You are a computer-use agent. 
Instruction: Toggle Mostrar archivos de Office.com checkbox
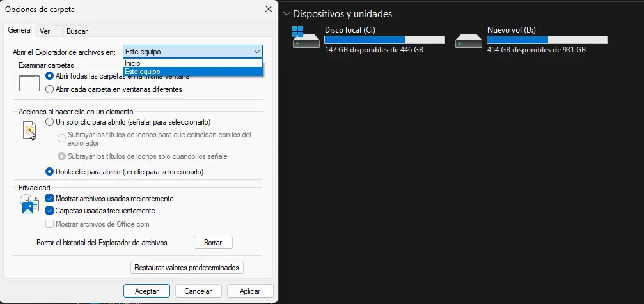pyautogui.click(x=50, y=224)
